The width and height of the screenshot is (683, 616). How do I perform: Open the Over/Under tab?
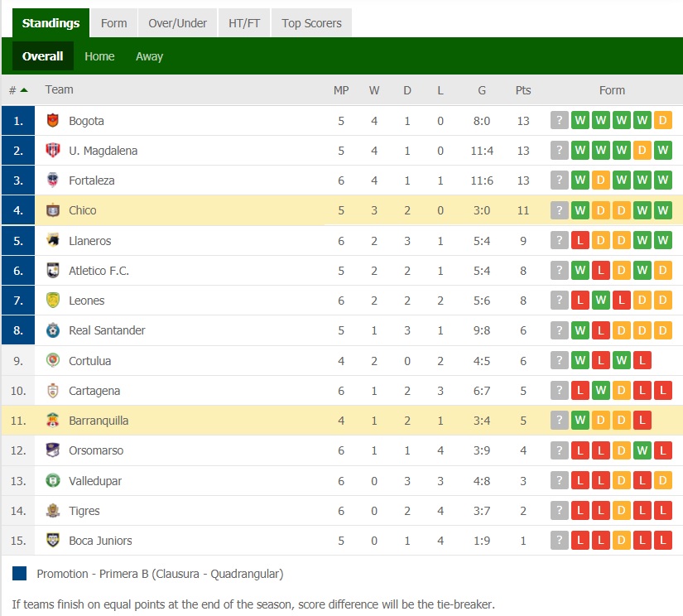tap(177, 23)
